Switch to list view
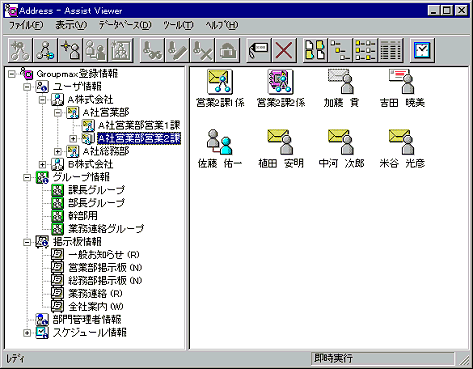Screen dimensions: 473x369 [365, 50]
